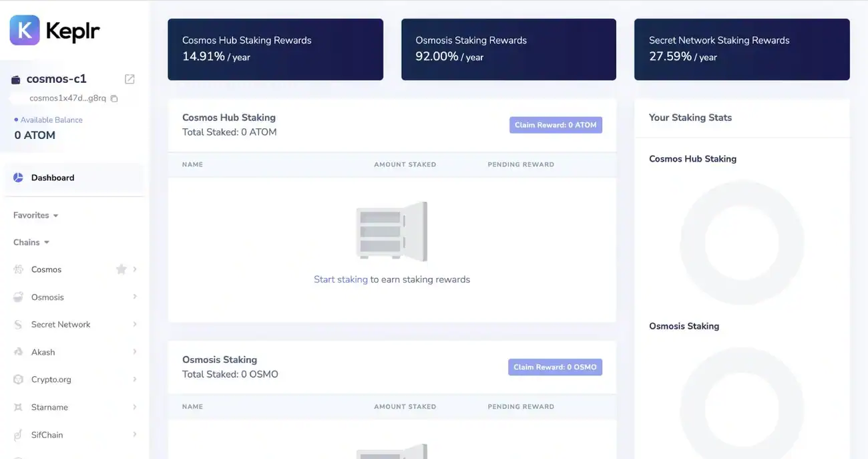Click the Secret Network chain icon
The image size is (868, 459).
[18, 325]
